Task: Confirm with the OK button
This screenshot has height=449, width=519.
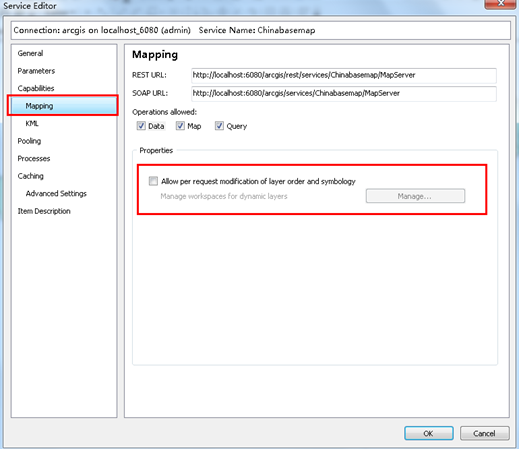Action: [x=429, y=433]
